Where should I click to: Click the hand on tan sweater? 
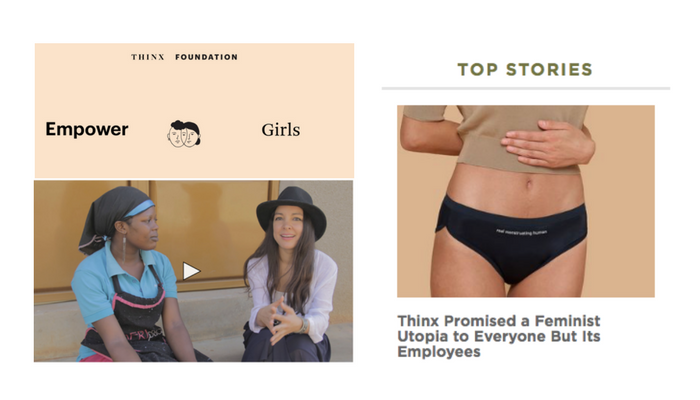548,145
